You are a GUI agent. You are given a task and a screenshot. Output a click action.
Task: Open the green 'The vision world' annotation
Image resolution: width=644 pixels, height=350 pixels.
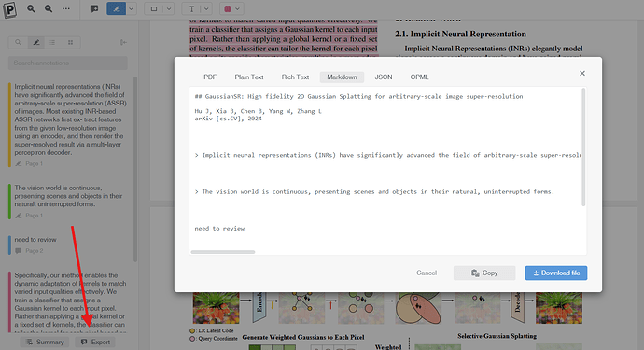tap(68, 201)
